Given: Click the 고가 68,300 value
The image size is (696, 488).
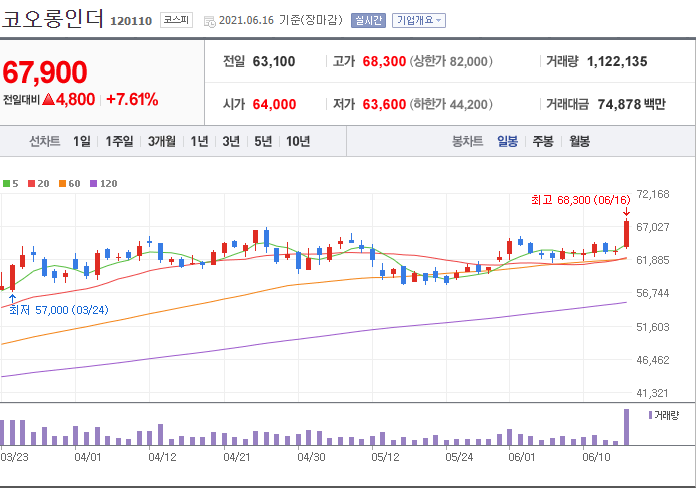Looking at the screenshot, I should [384, 61].
